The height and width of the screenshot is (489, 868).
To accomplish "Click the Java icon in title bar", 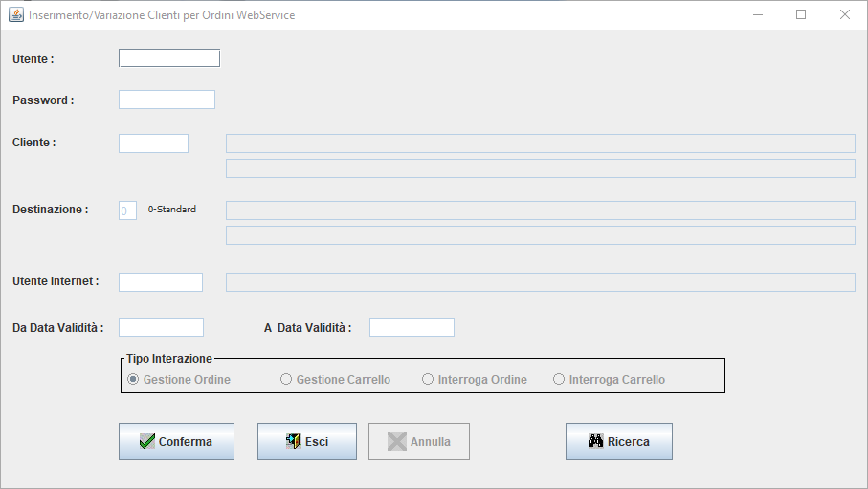I will pyautogui.click(x=16, y=15).
